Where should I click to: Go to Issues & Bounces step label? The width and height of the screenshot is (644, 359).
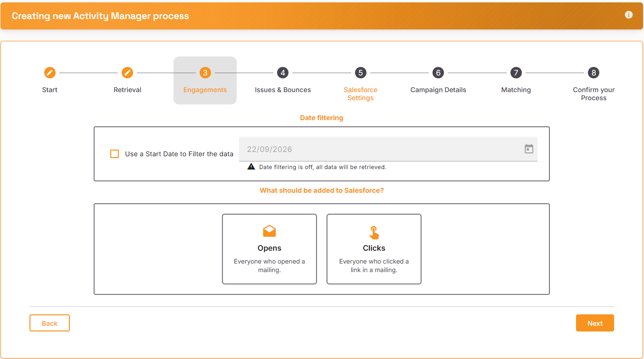point(283,90)
